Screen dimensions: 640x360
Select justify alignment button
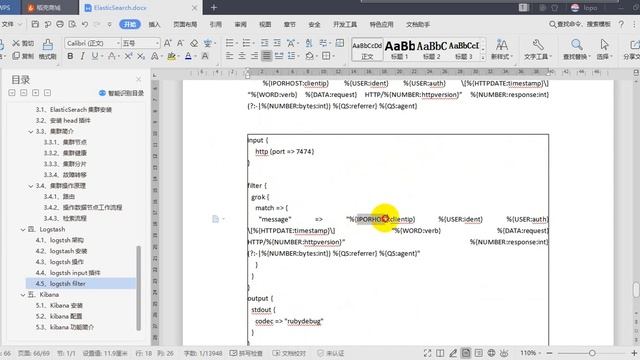[267, 56]
